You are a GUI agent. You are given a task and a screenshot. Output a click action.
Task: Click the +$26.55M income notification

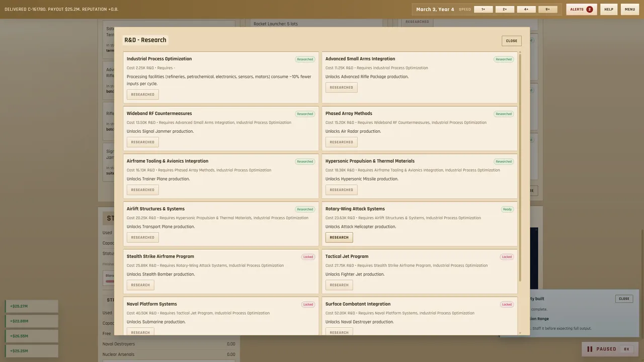coord(32,336)
